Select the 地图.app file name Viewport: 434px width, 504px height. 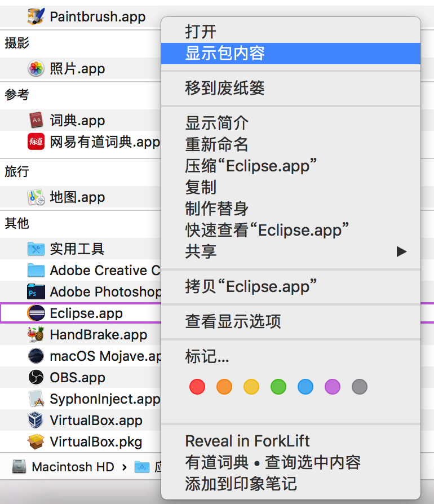click(x=77, y=197)
